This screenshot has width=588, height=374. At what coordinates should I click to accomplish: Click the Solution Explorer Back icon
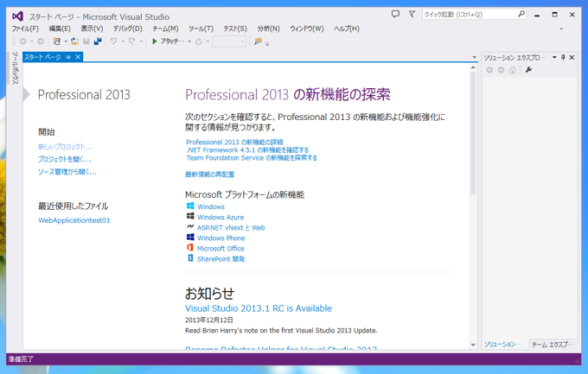[489, 70]
